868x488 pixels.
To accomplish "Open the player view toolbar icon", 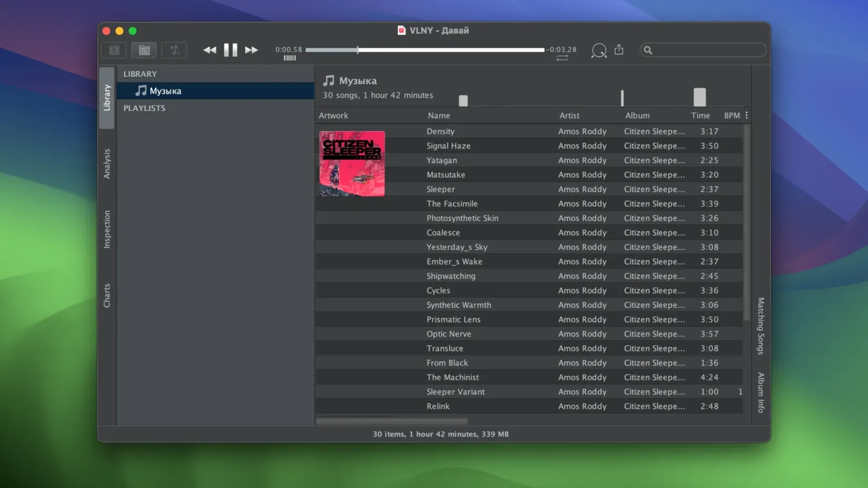I will [113, 50].
